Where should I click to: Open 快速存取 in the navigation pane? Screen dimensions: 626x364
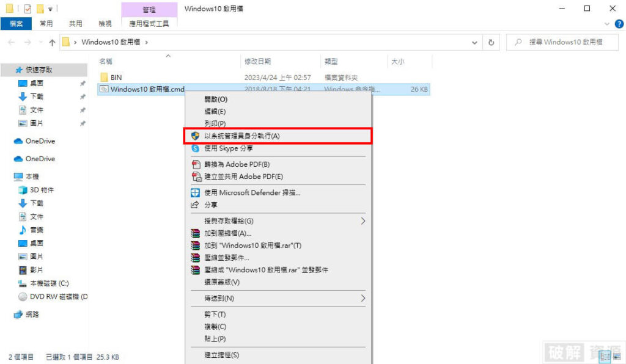(x=39, y=70)
